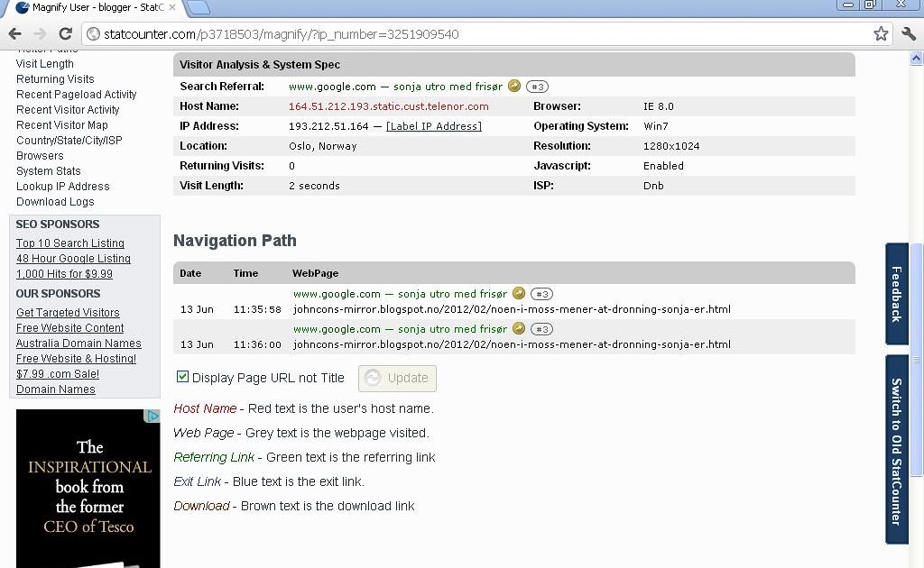Open Recent Pageload Activity in sidebar
Screen dimensions: 924x568
(x=76, y=94)
